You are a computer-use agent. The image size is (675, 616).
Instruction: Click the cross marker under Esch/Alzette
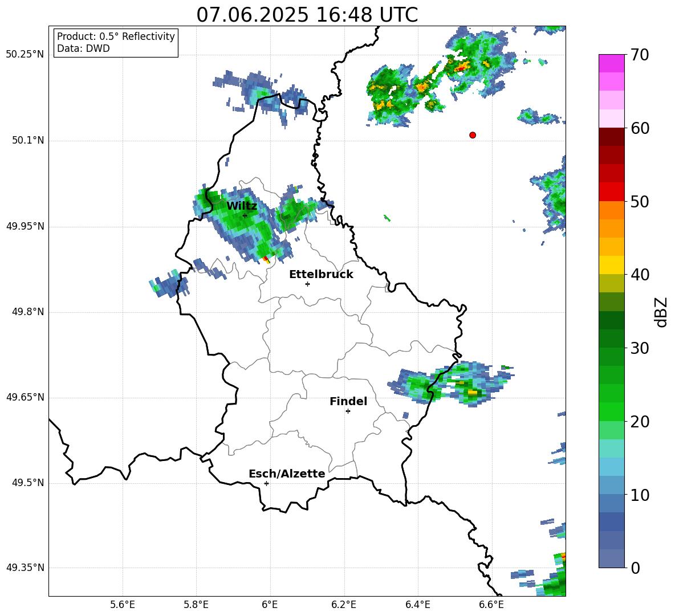(266, 483)
